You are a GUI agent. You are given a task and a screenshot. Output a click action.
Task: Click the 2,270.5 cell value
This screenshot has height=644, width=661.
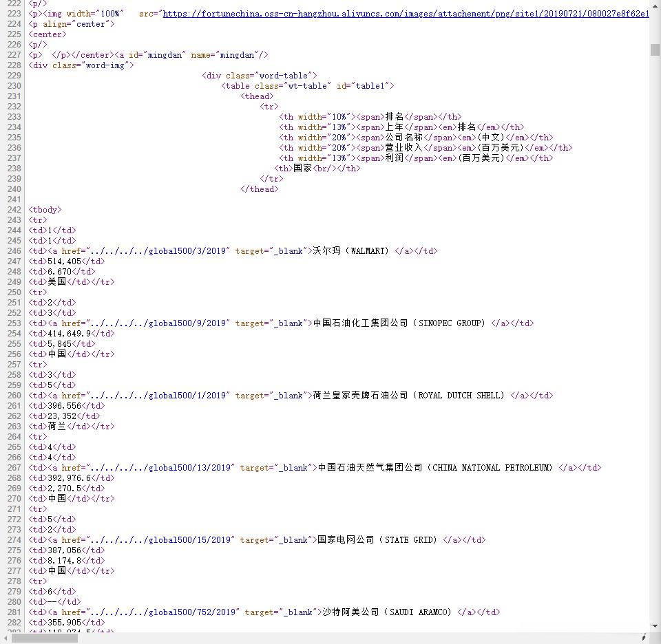tap(64, 489)
